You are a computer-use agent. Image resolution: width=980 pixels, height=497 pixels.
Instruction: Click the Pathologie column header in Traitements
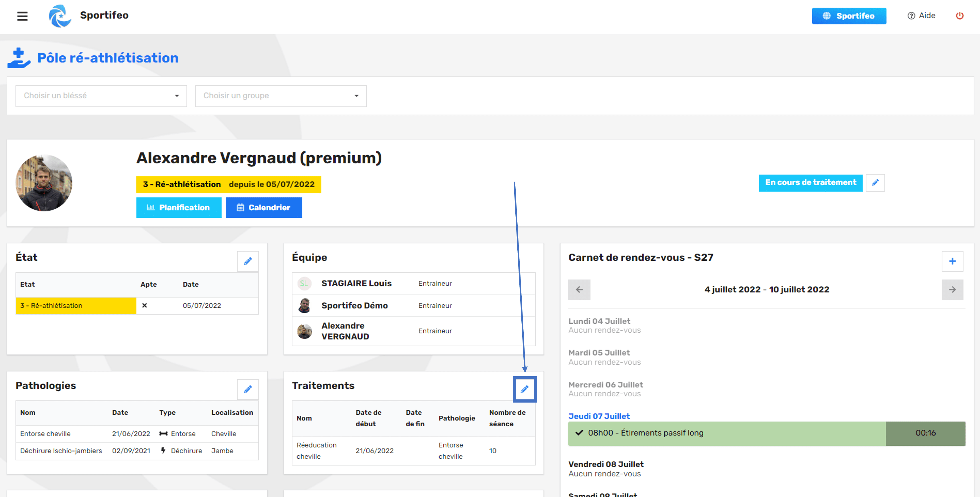457,418
